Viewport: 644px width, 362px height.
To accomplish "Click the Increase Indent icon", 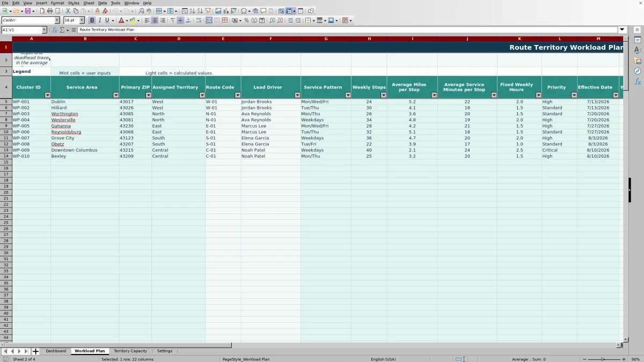I will (290, 20).
